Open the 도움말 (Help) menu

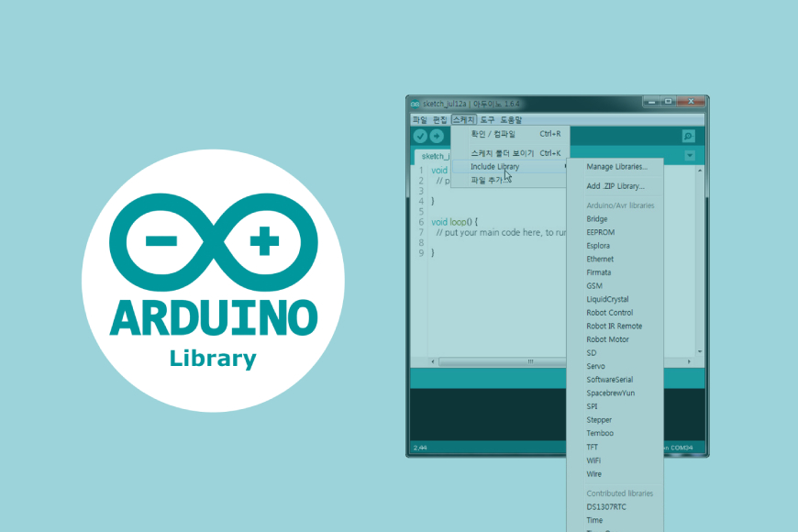tap(511, 119)
